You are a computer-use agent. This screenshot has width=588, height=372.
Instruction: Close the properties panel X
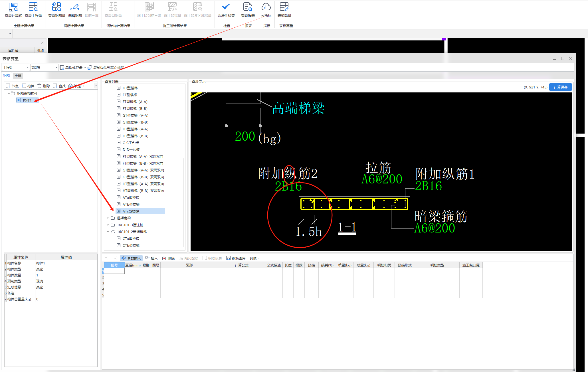[42, 43]
